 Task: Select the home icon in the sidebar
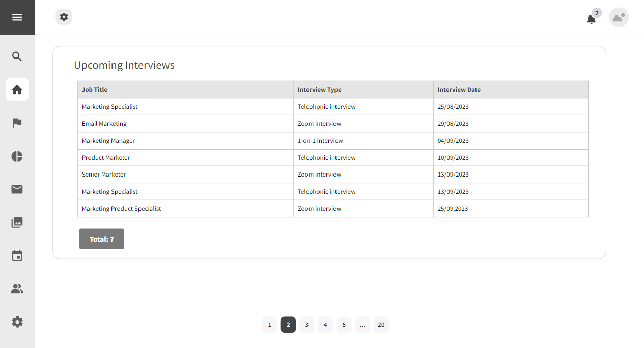pos(17,90)
